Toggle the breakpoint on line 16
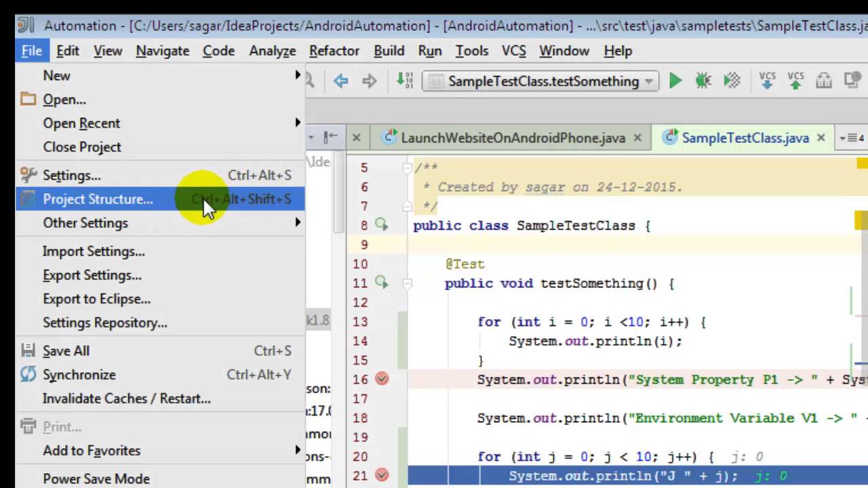This screenshot has width=868, height=488. coord(382,379)
